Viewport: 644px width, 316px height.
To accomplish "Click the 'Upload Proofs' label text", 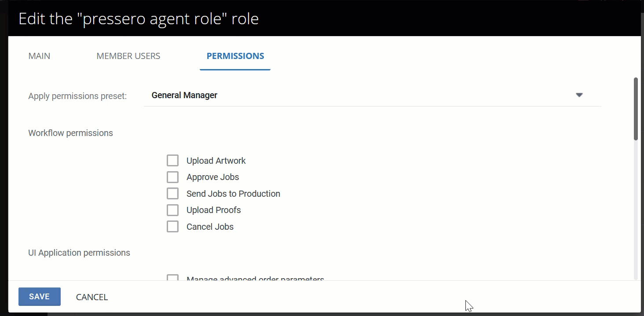I will 213,210.
